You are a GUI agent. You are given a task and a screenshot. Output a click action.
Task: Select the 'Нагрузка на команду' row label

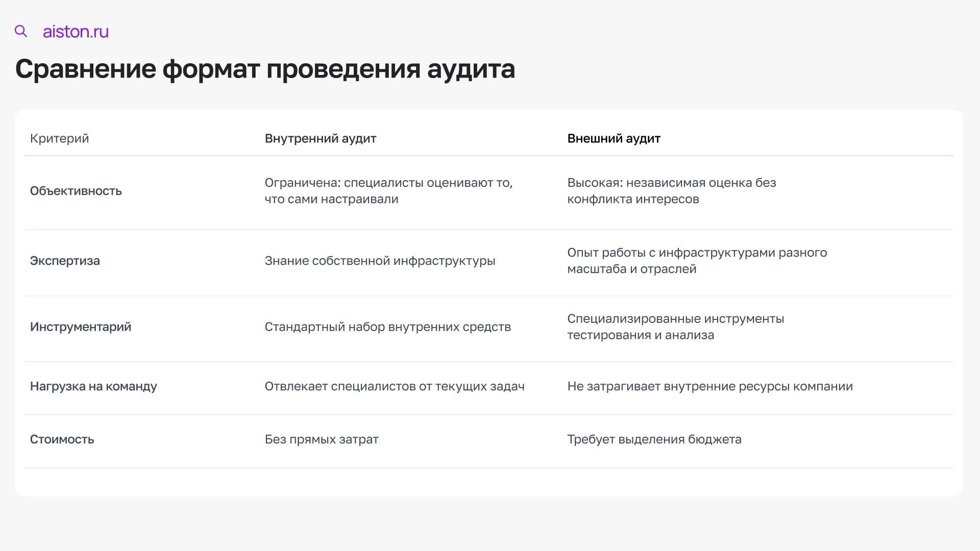tap(93, 386)
